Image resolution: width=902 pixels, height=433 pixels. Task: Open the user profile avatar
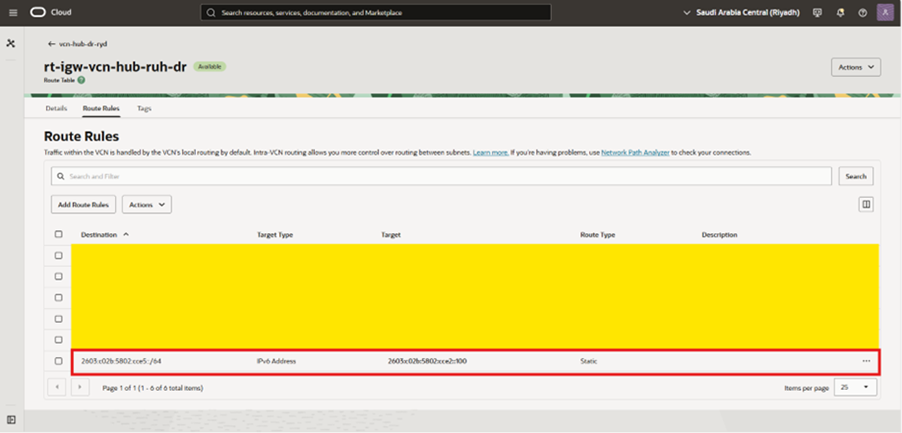pyautogui.click(x=885, y=12)
